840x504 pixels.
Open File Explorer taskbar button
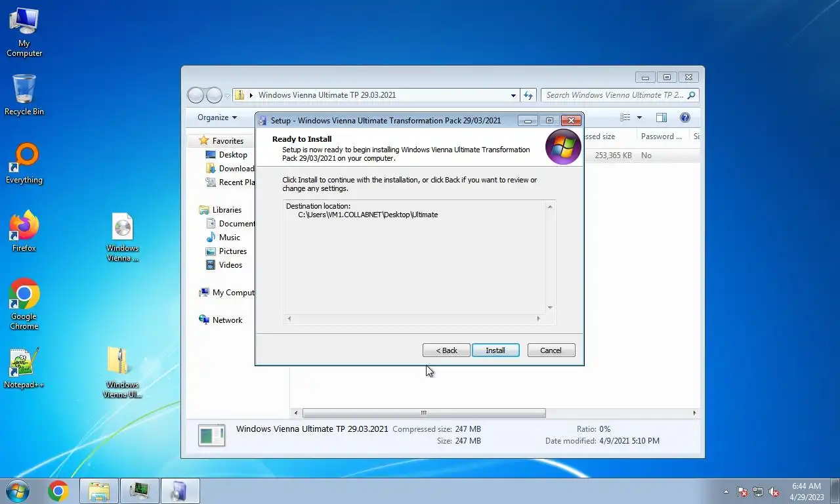pyautogui.click(x=99, y=491)
